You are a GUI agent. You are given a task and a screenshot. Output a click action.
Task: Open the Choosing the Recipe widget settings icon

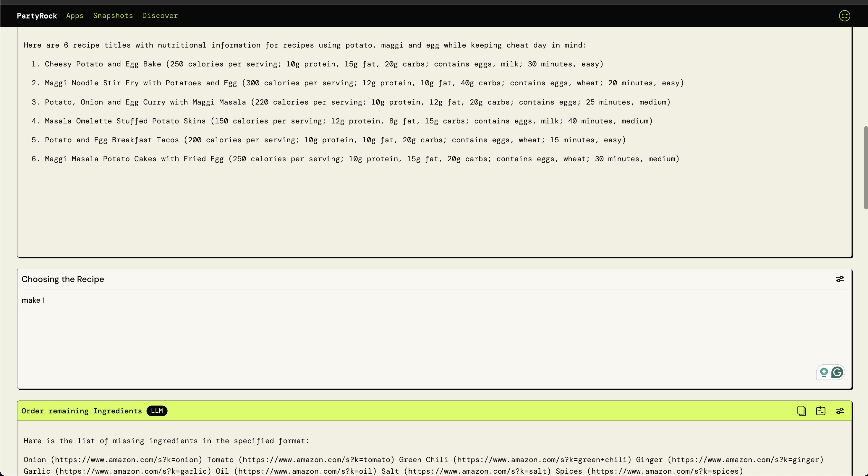coord(840,279)
